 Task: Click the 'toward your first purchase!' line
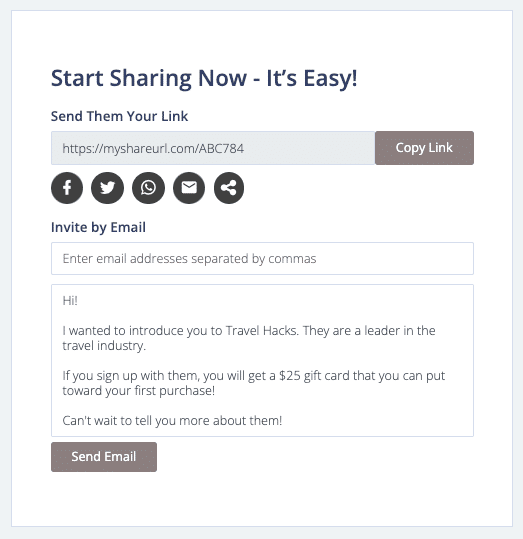point(139,391)
